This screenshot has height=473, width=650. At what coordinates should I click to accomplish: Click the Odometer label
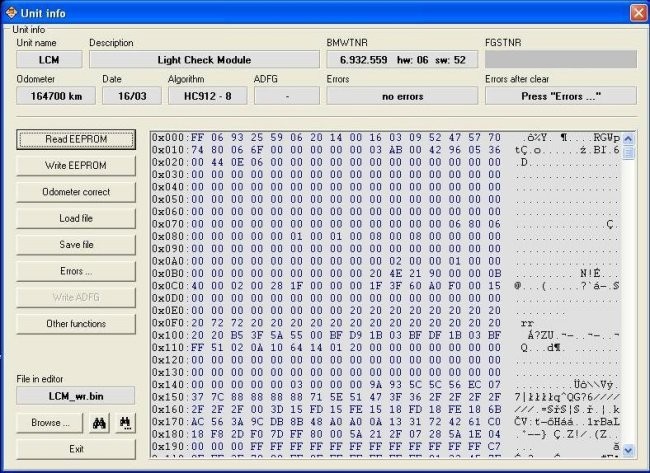click(36, 79)
